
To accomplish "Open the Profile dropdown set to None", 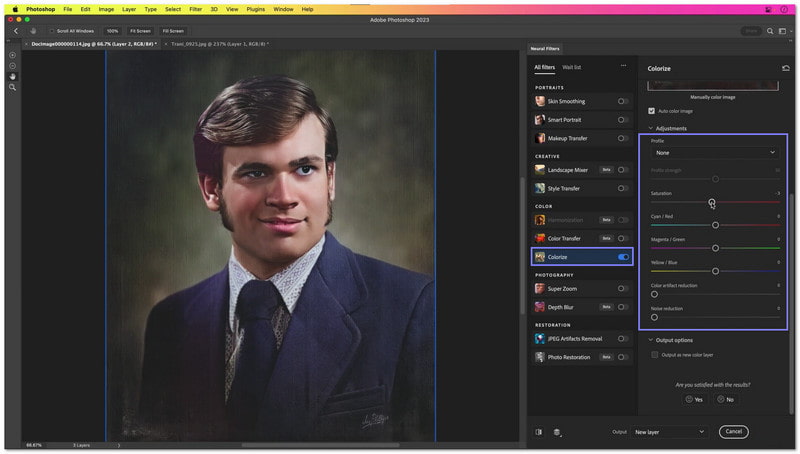I will [x=714, y=153].
